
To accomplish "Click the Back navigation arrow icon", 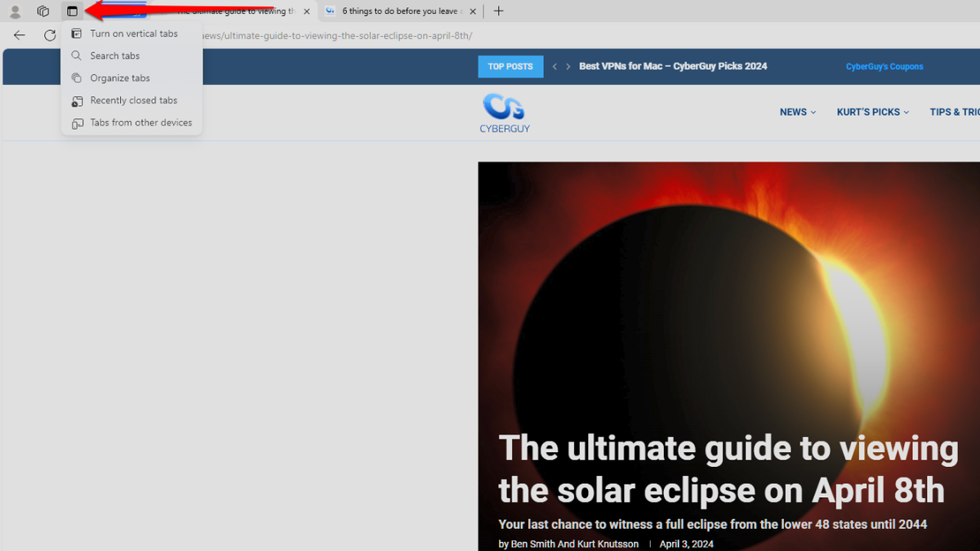I will (19, 35).
